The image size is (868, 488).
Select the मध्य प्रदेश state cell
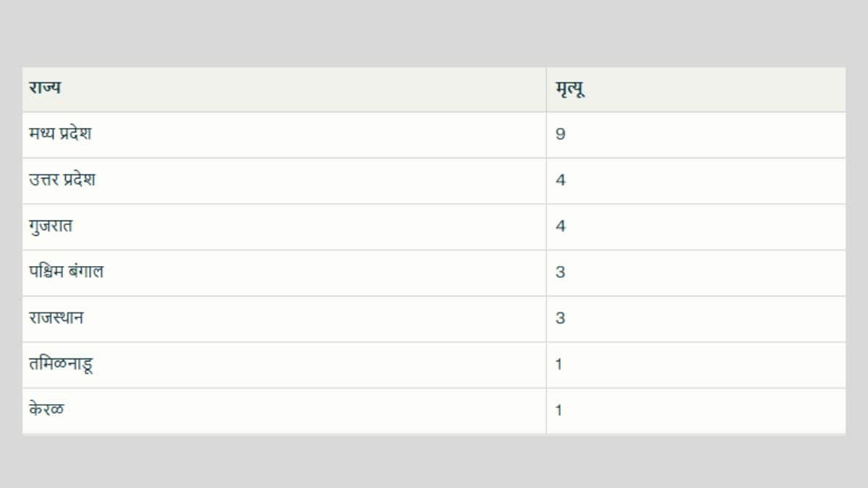pyautogui.click(x=61, y=134)
